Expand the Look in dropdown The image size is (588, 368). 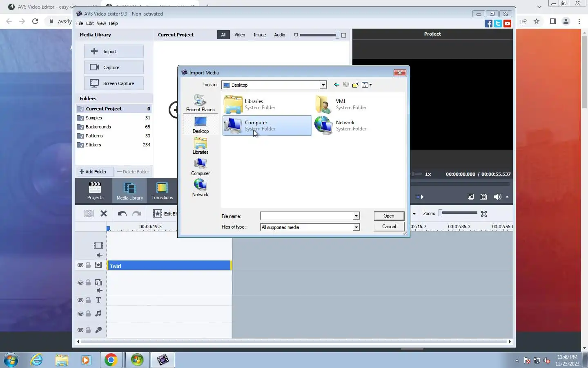(x=323, y=85)
